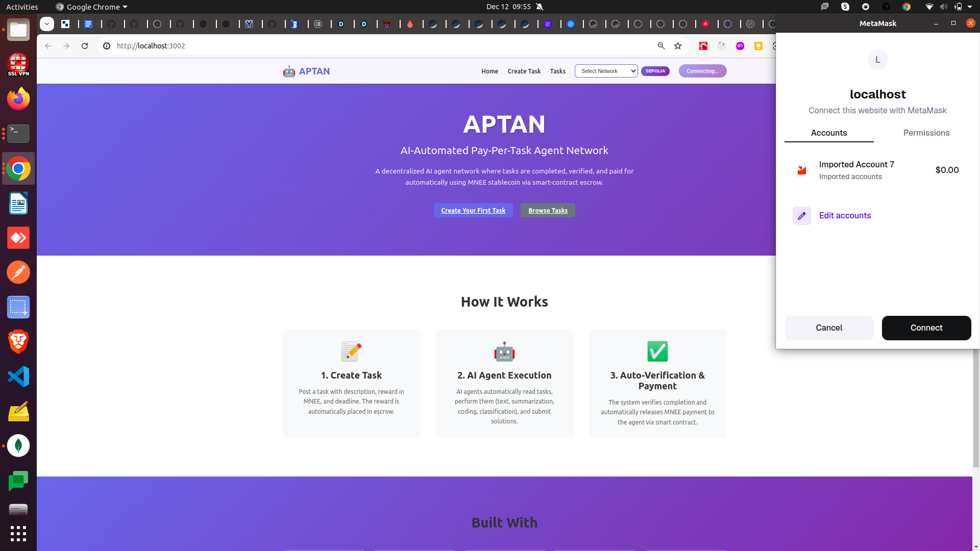This screenshot has width=980, height=551.
Task: Click the Edit accounts pencil icon
Action: coord(801,216)
